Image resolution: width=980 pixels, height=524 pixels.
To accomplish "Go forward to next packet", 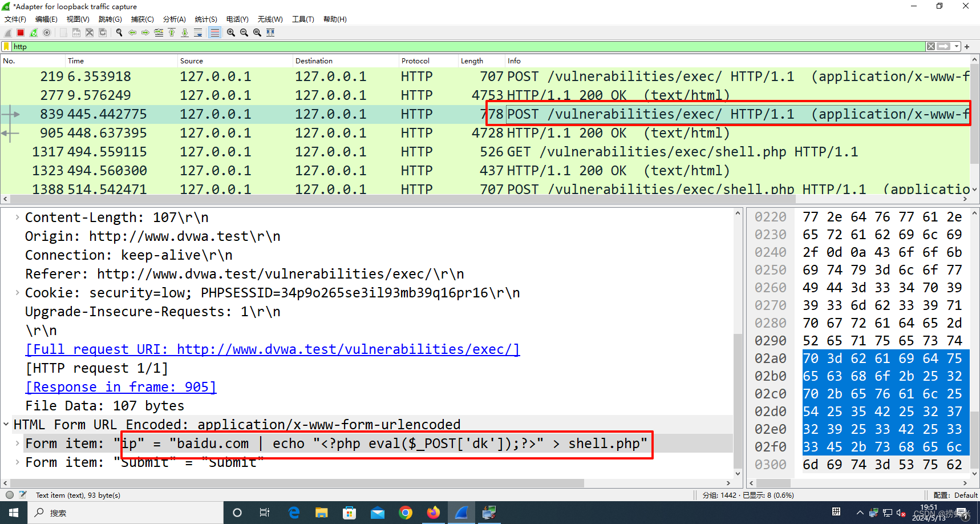I will pos(145,33).
